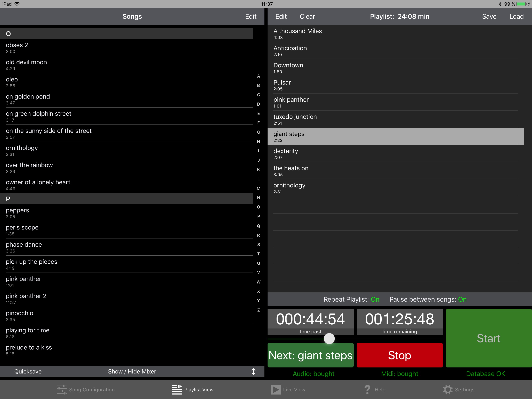Jump to letter A in index
532x399 pixels.
point(259,76)
